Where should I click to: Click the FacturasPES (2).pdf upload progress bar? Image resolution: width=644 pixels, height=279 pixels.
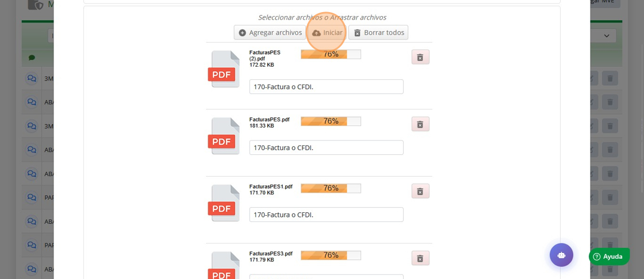(x=331, y=55)
